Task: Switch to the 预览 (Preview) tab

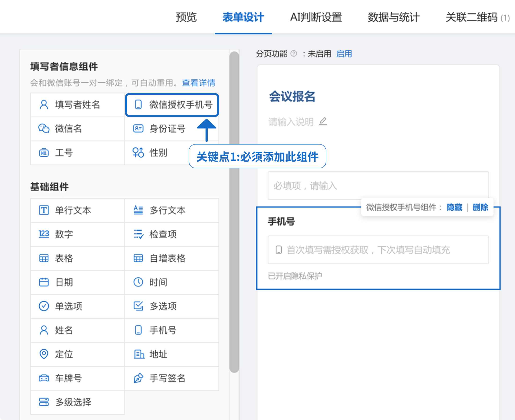Action: coord(186,17)
